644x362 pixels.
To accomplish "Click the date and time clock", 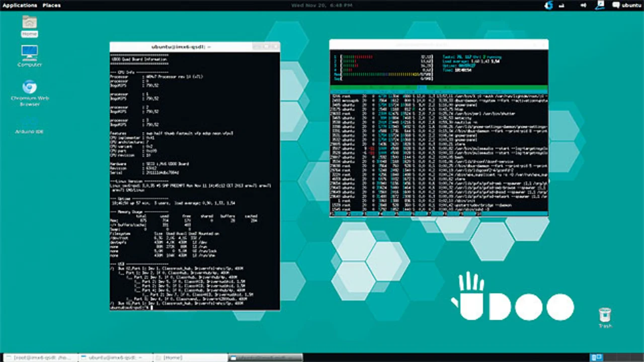I will [321, 5].
